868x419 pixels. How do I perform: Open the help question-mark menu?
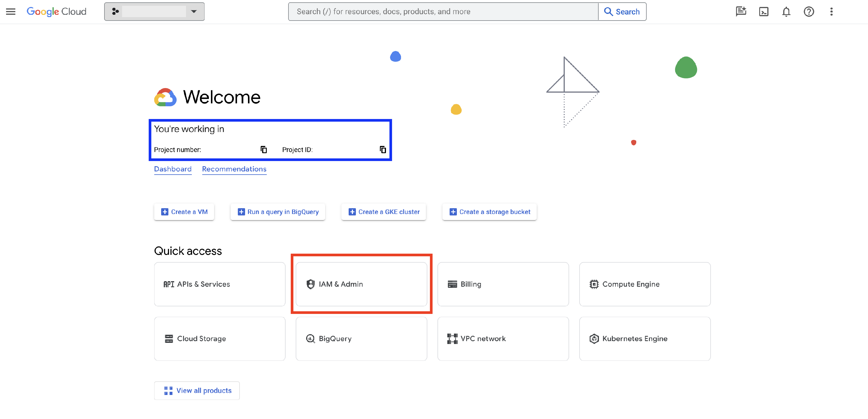[x=809, y=12]
